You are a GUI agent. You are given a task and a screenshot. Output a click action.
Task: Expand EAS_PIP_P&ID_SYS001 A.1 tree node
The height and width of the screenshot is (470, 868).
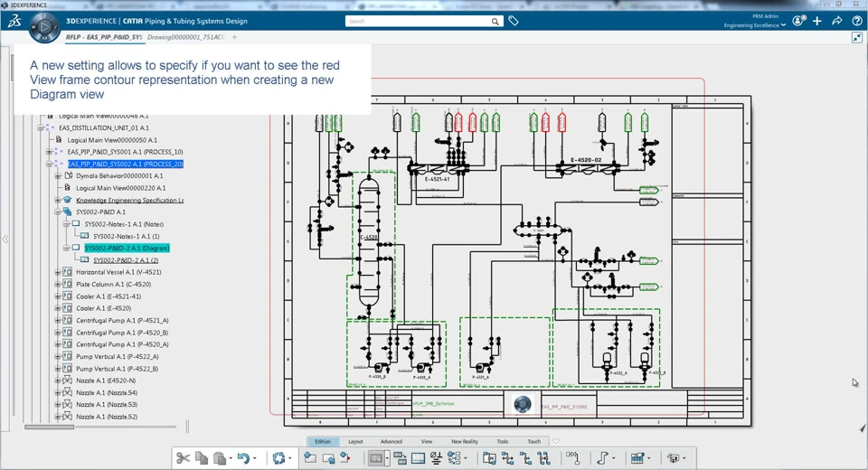pos(49,152)
